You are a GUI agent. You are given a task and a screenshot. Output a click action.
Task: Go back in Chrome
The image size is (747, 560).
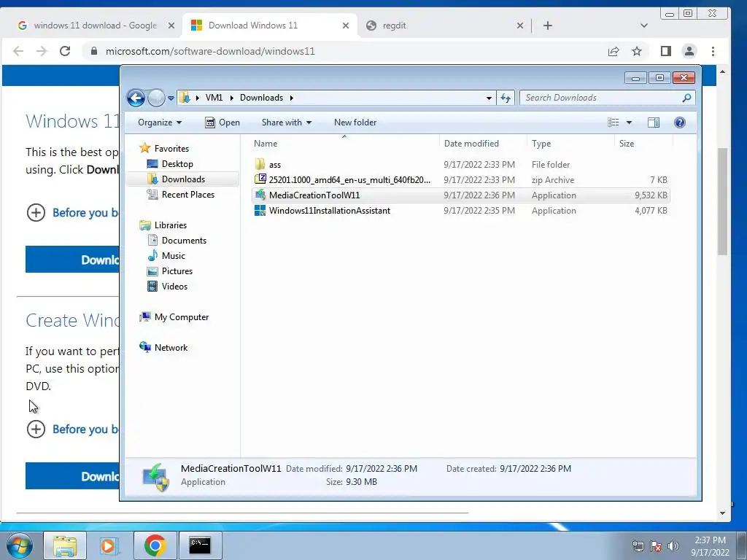point(18,51)
